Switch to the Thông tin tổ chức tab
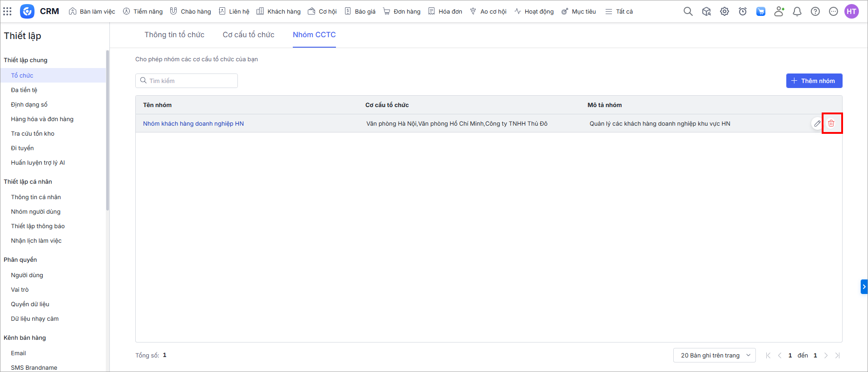 tap(174, 35)
